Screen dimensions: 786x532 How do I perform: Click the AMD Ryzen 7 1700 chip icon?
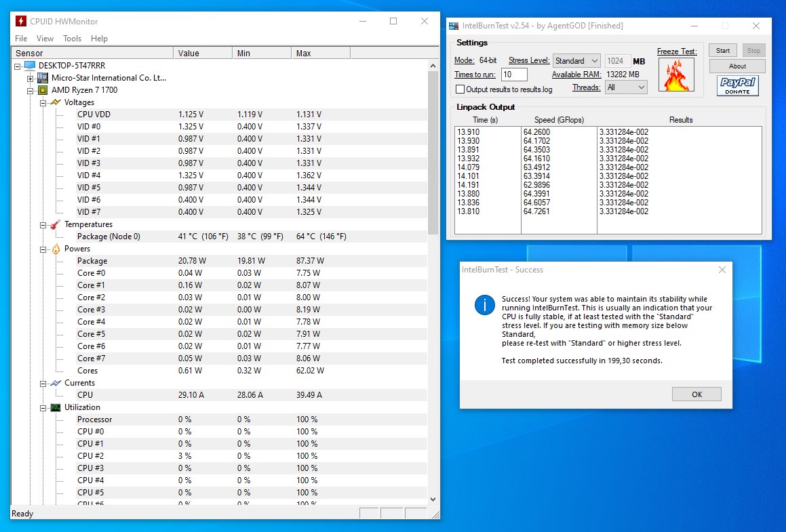pos(43,90)
